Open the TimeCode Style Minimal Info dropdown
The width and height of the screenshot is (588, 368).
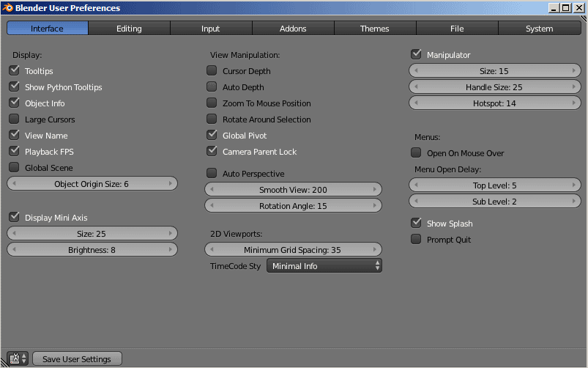point(324,266)
